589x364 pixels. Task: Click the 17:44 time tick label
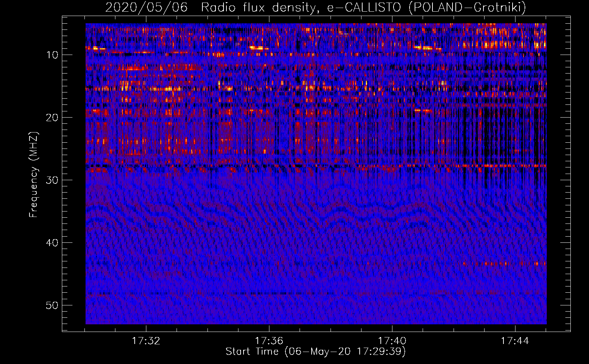click(x=515, y=341)
